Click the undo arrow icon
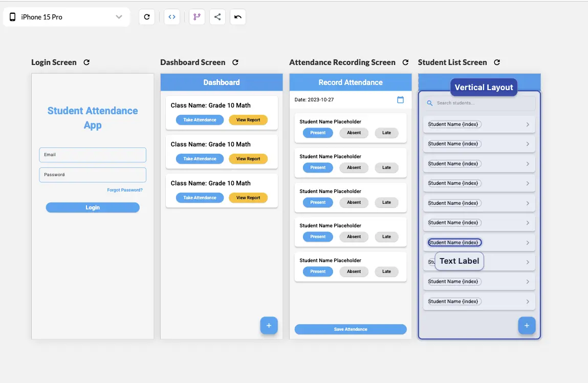 pos(238,17)
